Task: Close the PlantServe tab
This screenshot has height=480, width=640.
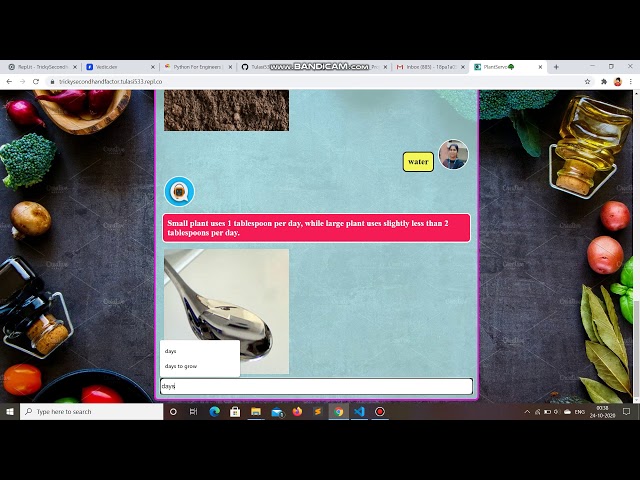Action: pyautogui.click(x=540, y=67)
